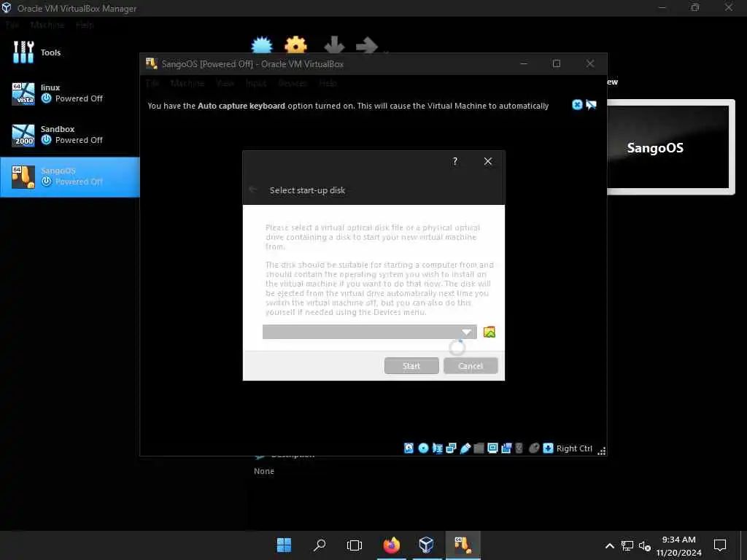Click the USB devices indicator in status bar
The width and height of the screenshot is (747, 560).
pos(465,448)
